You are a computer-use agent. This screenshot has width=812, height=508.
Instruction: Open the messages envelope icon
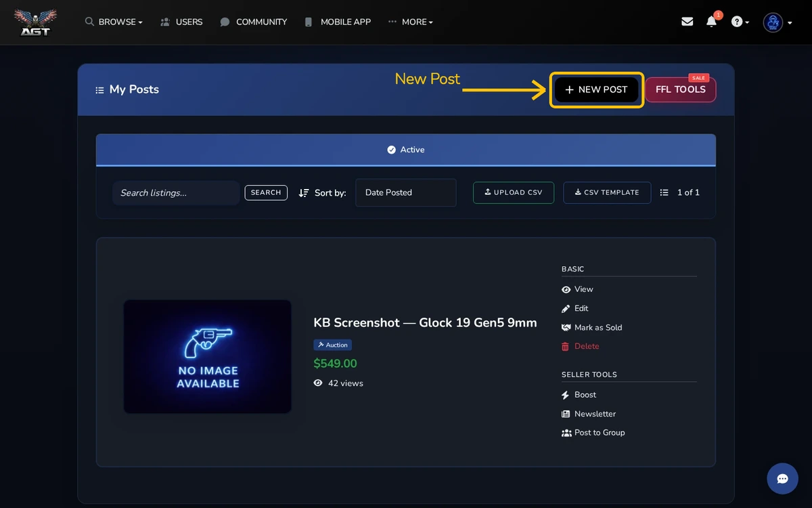(x=687, y=22)
